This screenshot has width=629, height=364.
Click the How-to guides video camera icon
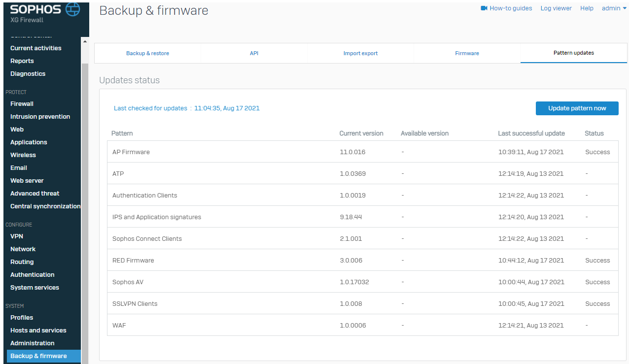coord(484,8)
